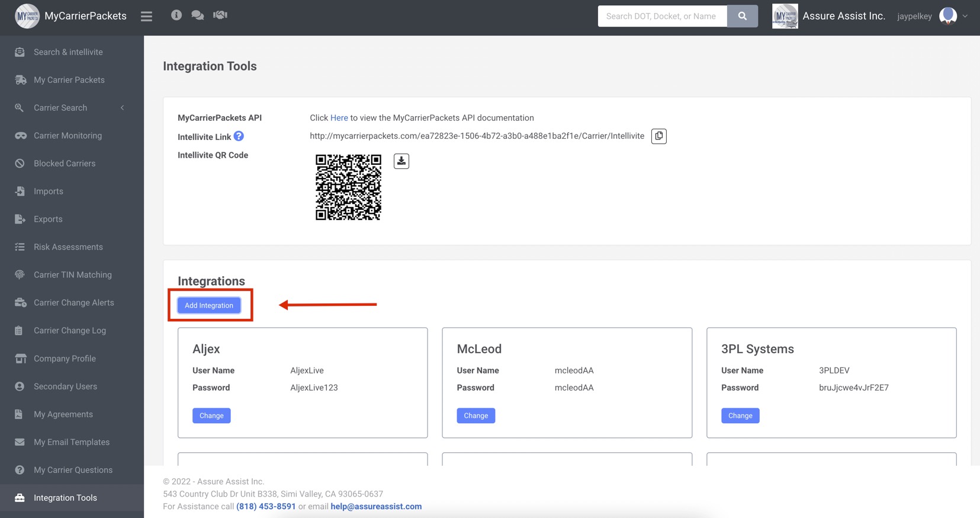Click Change on the Aljex integration

(x=211, y=415)
